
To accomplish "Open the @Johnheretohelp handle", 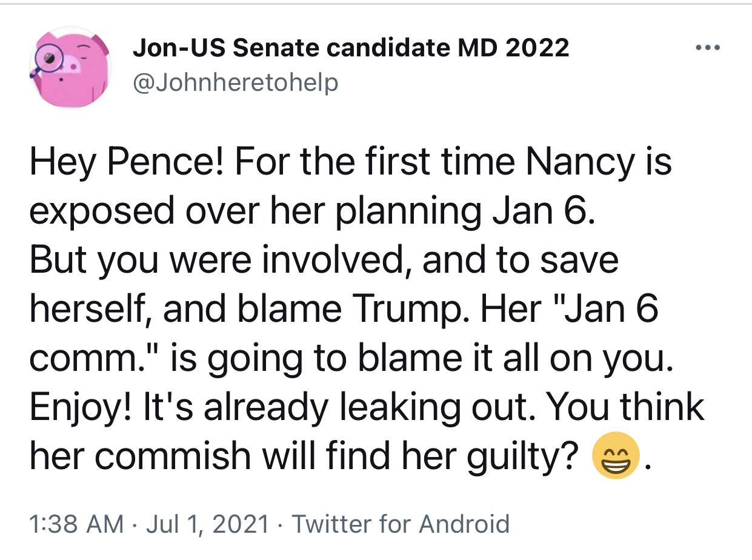I will (236, 82).
